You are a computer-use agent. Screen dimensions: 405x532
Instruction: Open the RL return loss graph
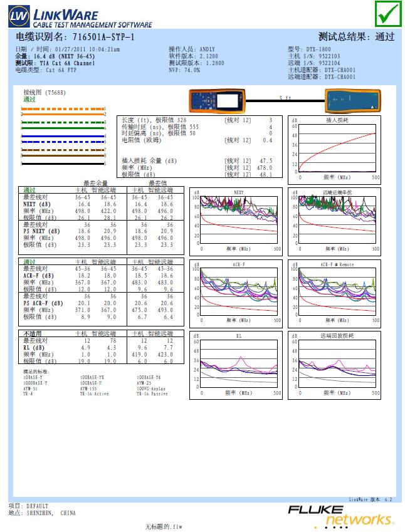click(238, 362)
